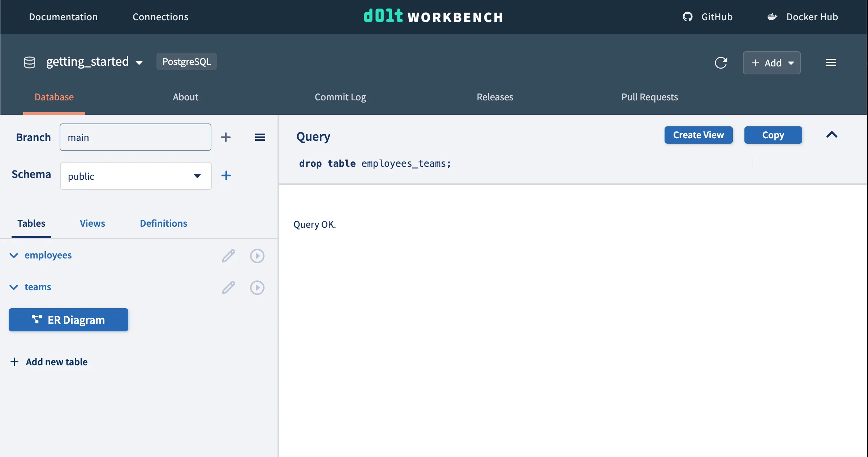
Task: Collapse the Query editor with the chevron
Action: click(x=832, y=135)
